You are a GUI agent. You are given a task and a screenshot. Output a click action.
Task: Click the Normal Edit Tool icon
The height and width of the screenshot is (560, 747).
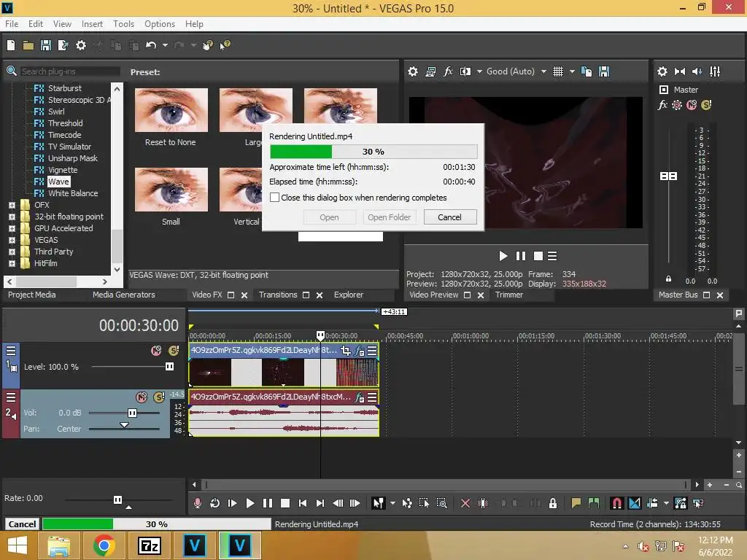[x=379, y=503]
